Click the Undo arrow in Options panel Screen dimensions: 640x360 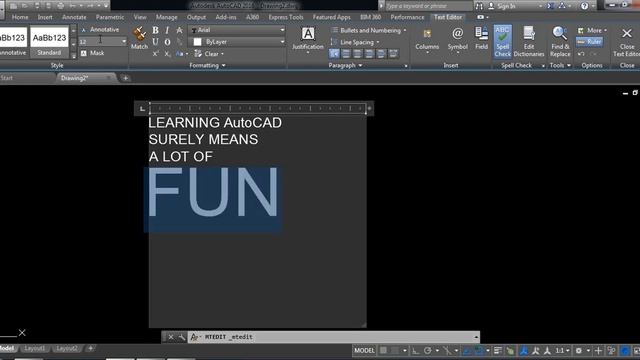point(581,54)
